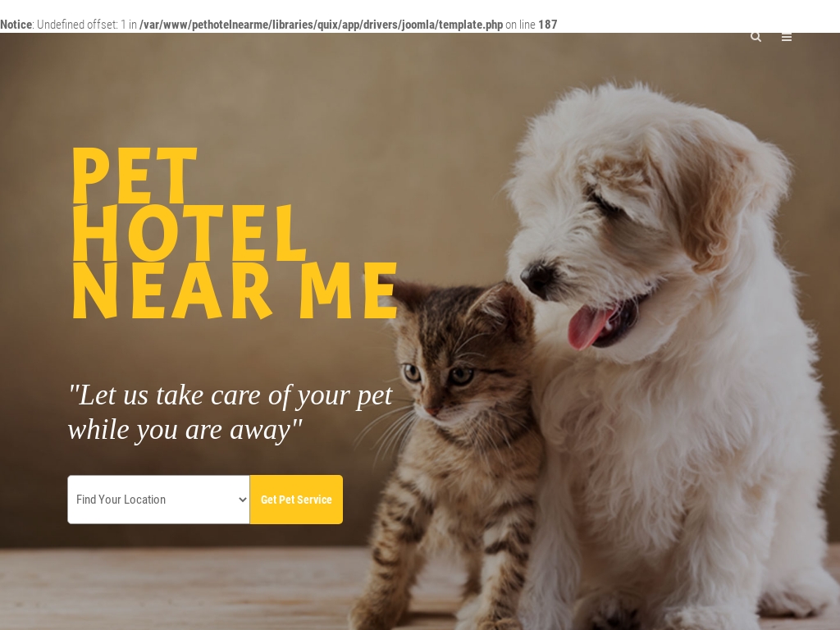Click the "Let us take care" tagline
This screenshot has height=630, width=840.
click(231, 395)
